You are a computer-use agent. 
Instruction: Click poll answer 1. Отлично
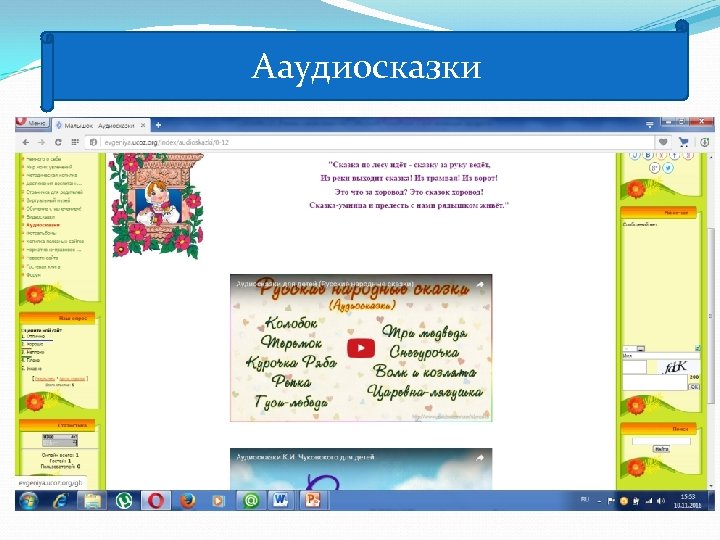click(34, 336)
